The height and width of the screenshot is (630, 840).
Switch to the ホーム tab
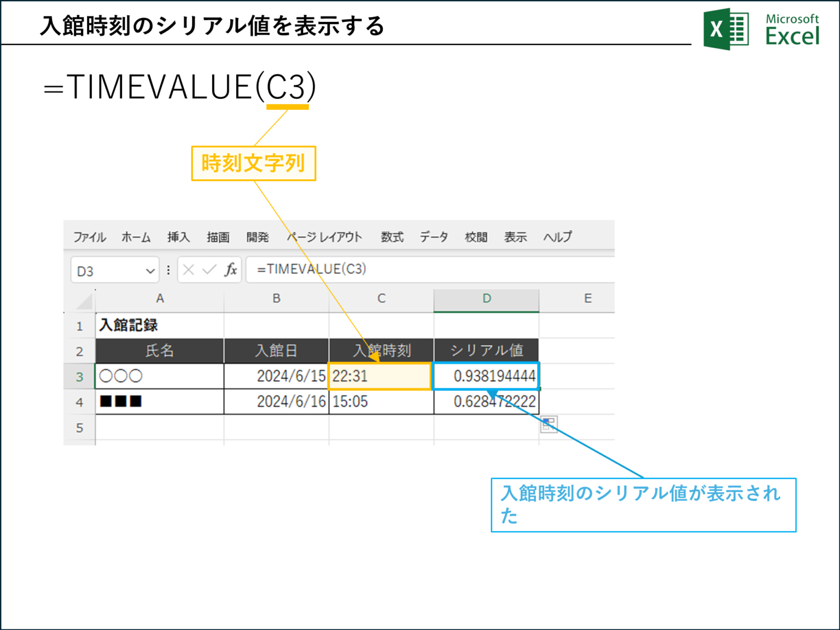[x=136, y=237]
